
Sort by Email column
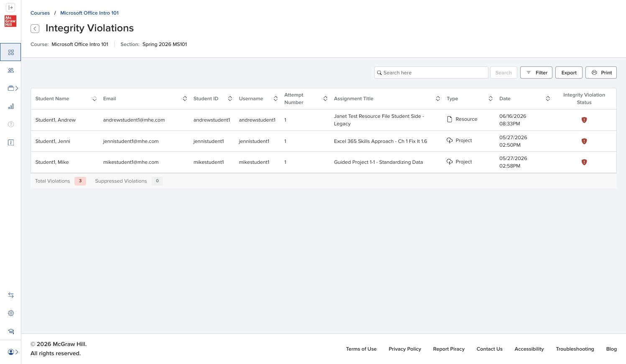[185, 99]
